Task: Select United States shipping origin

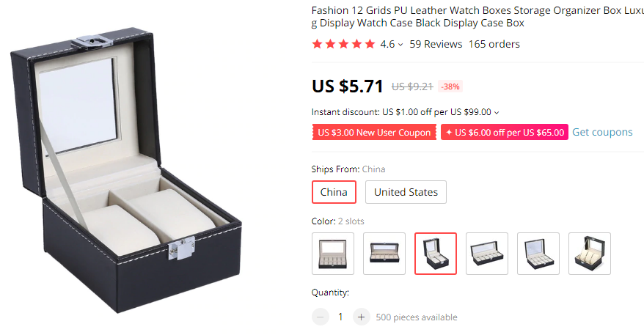Action: (406, 192)
